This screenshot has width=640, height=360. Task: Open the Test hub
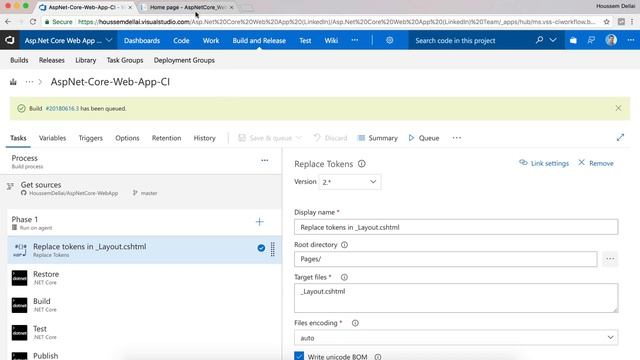click(x=305, y=40)
